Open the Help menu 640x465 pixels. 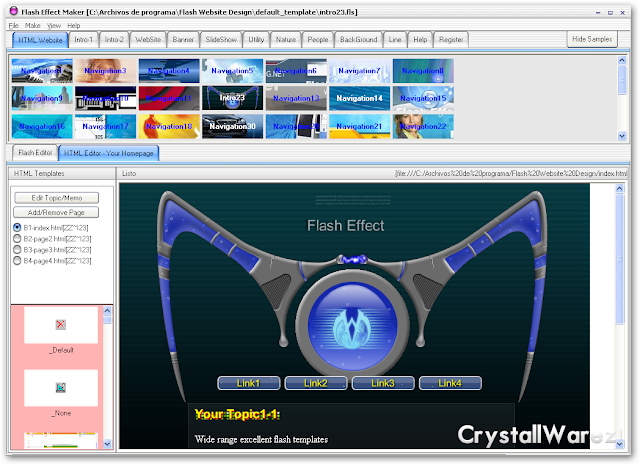[x=73, y=25]
